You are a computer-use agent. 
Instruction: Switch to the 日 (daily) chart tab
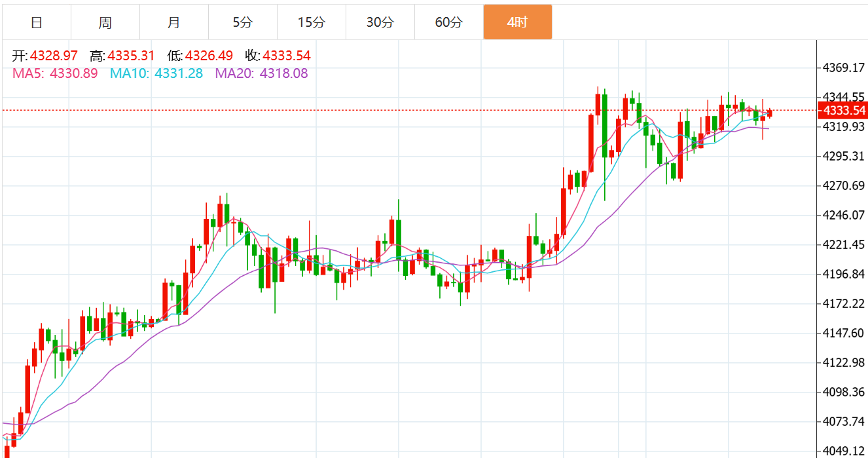[x=37, y=23]
